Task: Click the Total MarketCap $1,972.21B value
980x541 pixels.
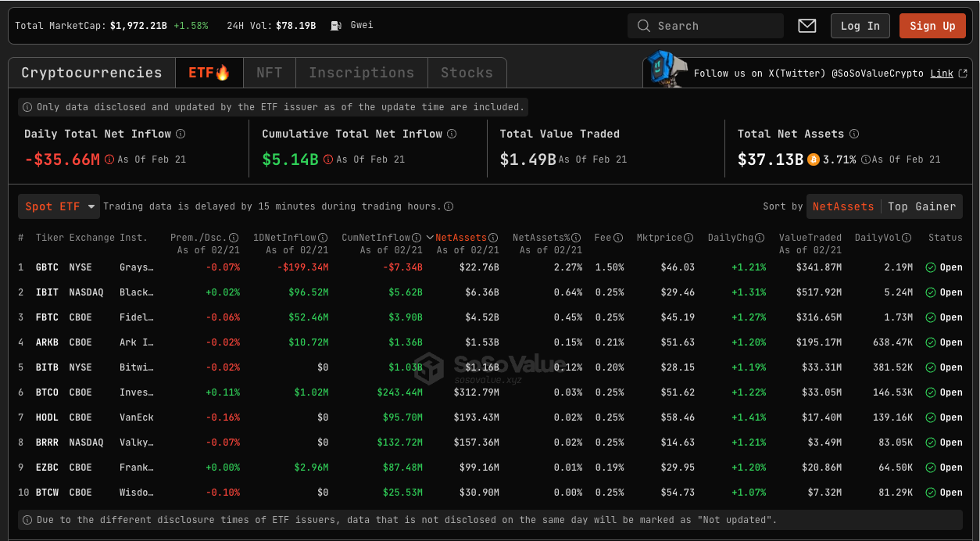Action: (138, 26)
